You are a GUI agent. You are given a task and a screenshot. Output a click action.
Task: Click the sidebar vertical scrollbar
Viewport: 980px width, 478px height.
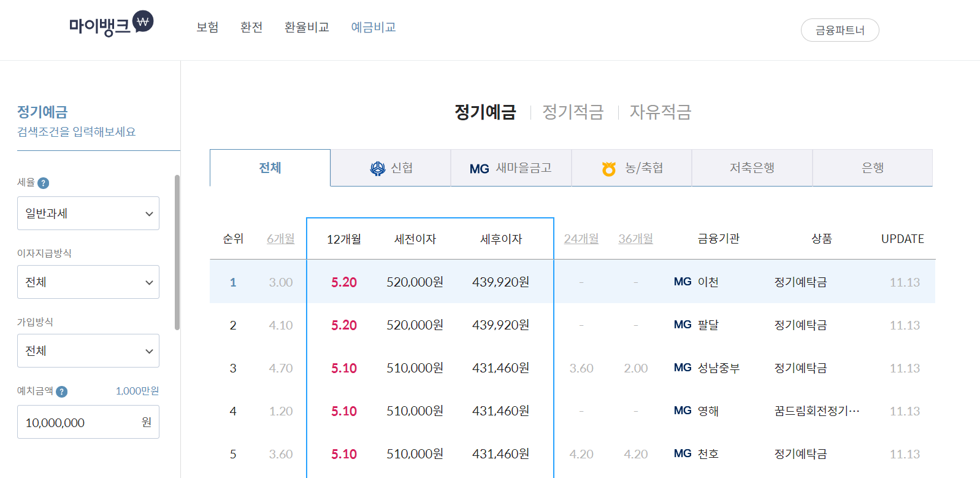177,252
